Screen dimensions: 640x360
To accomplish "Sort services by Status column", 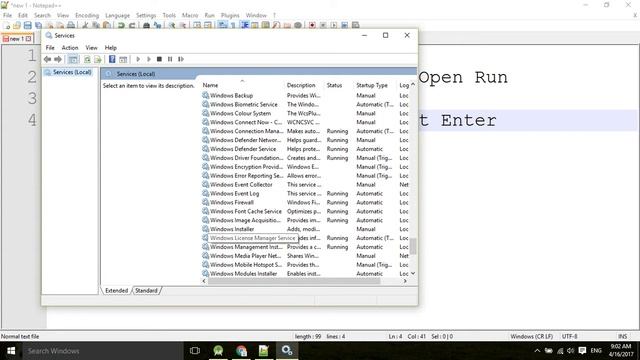I will pyautogui.click(x=339, y=85).
